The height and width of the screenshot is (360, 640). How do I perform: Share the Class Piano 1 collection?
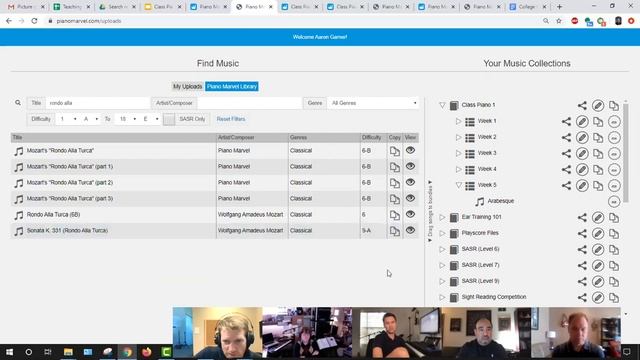point(582,105)
